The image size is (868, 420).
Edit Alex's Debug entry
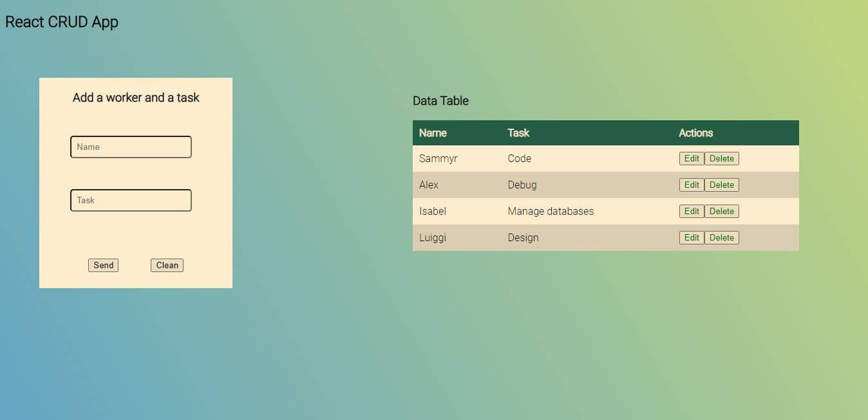pos(692,185)
